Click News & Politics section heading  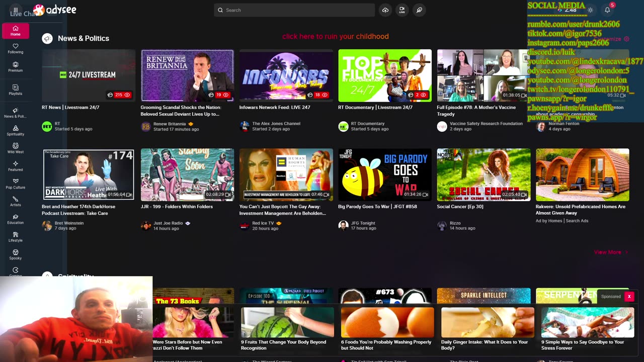pyautogui.click(x=83, y=38)
